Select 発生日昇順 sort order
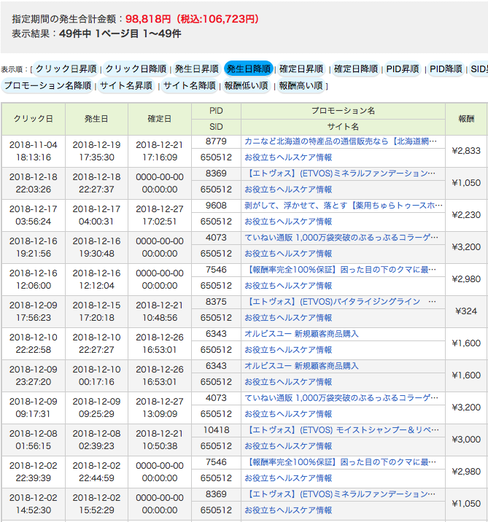Image resolution: width=488 pixels, height=522 pixels. pyautogui.click(x=197, y=69)
